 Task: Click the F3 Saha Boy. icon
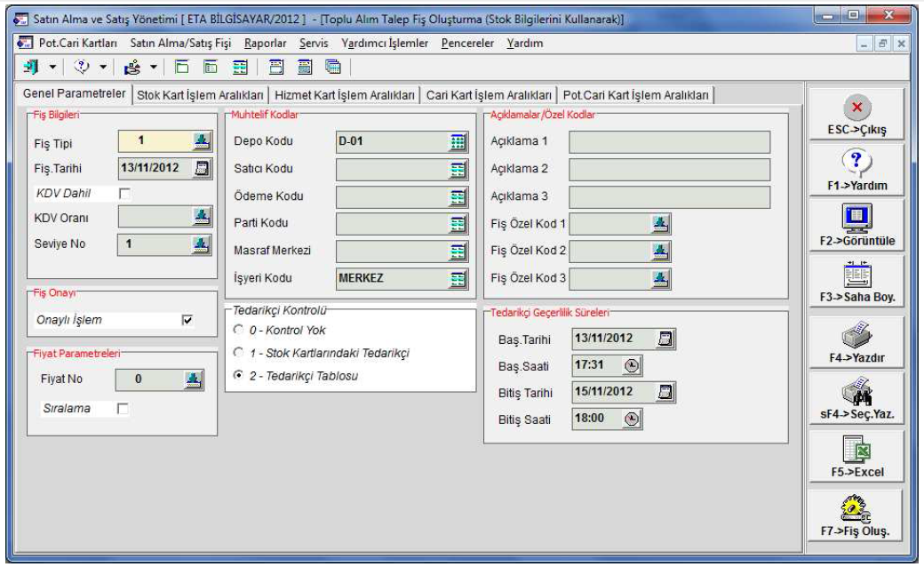pyautogui.click(x=856, y=276)
